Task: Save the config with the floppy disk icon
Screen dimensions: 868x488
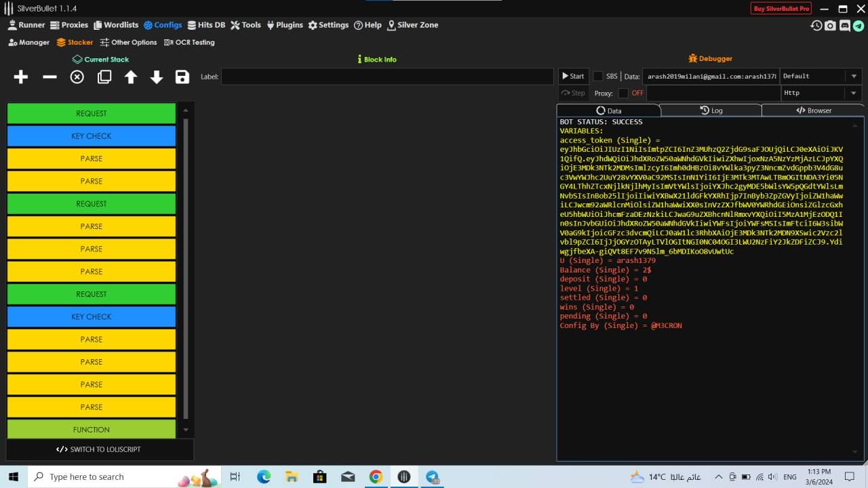Action: 182,77
